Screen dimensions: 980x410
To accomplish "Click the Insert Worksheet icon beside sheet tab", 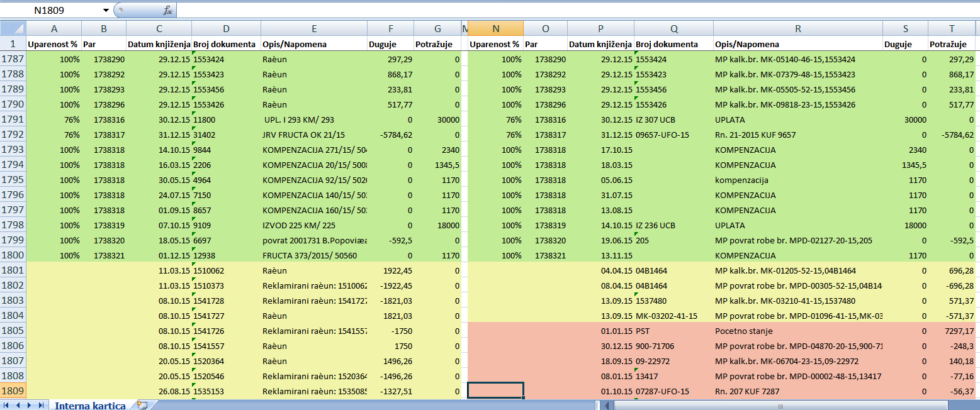I will (142, 405).
